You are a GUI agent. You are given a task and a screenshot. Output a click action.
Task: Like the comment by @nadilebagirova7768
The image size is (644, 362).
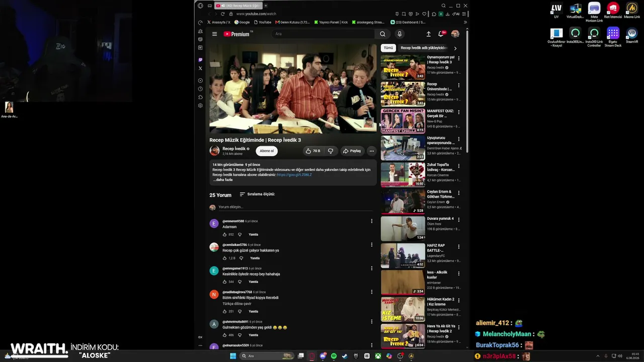[x=225, y=311]
